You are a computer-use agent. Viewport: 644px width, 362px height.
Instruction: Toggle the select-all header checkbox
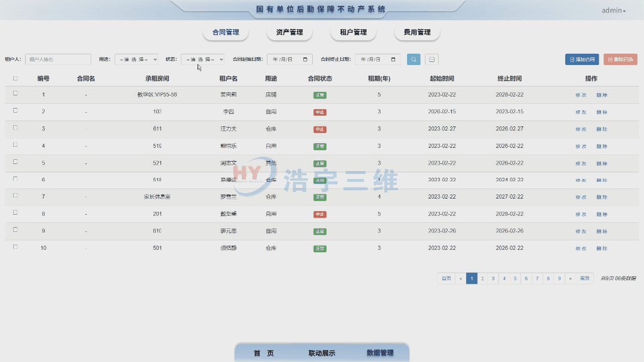[15, 78]
